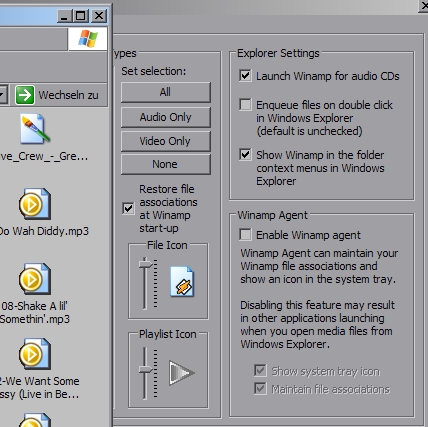Viewport: 428px width, 427px height.
Task: Click the Winamp File Icon preview image
Action: pos(182,281)
